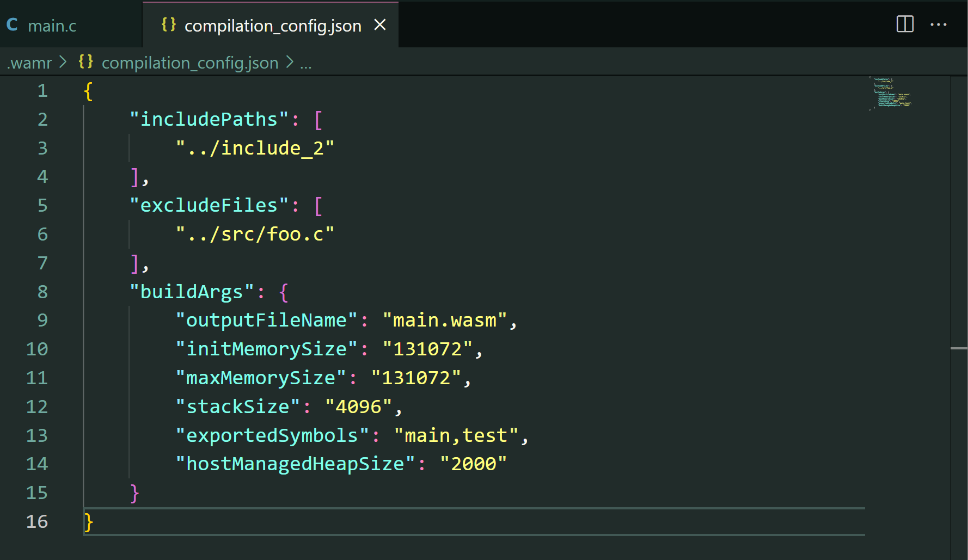The height and width of the screenshot is (560, 968).
Task: Click line number 9 to select the line
Action: click(42, 320)
